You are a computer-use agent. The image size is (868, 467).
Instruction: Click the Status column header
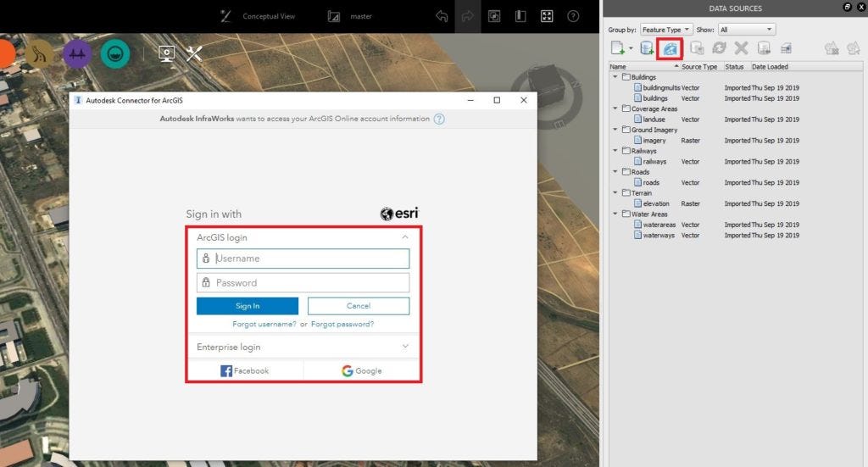pyautogui.click(x=735, y=66)
